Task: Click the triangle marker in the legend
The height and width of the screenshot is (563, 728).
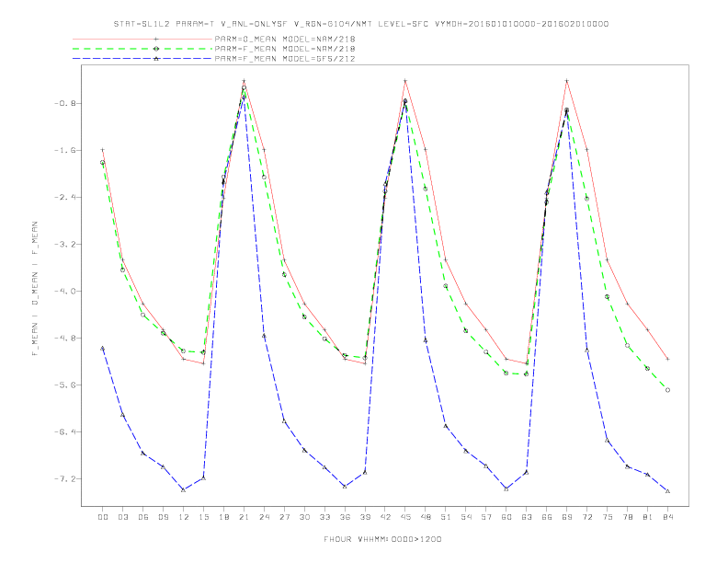Action: coord(156,59)
